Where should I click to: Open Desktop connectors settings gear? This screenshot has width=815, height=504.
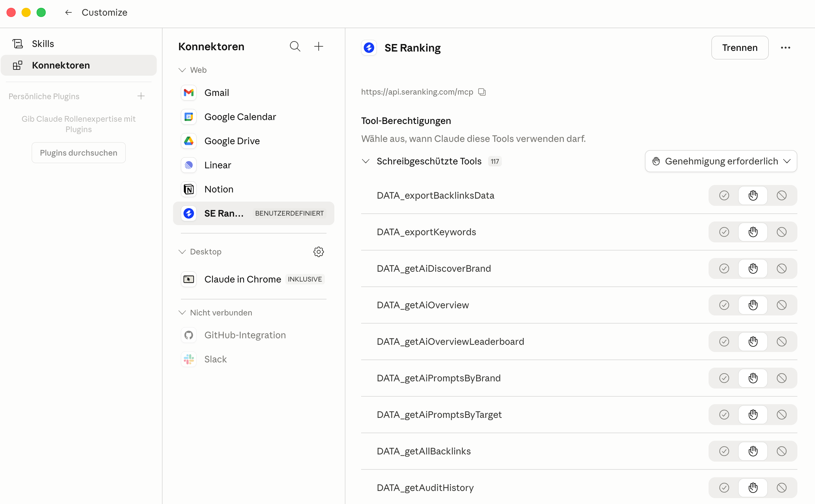pos(318,252)
